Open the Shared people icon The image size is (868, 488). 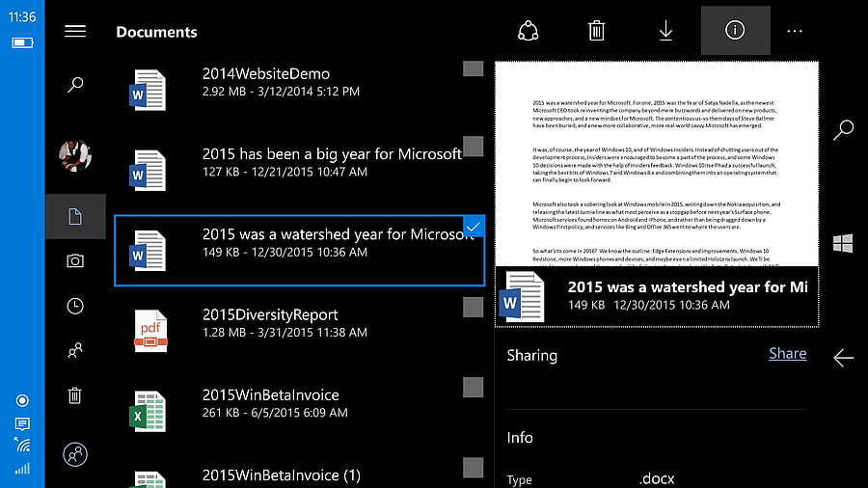[75, 350]
